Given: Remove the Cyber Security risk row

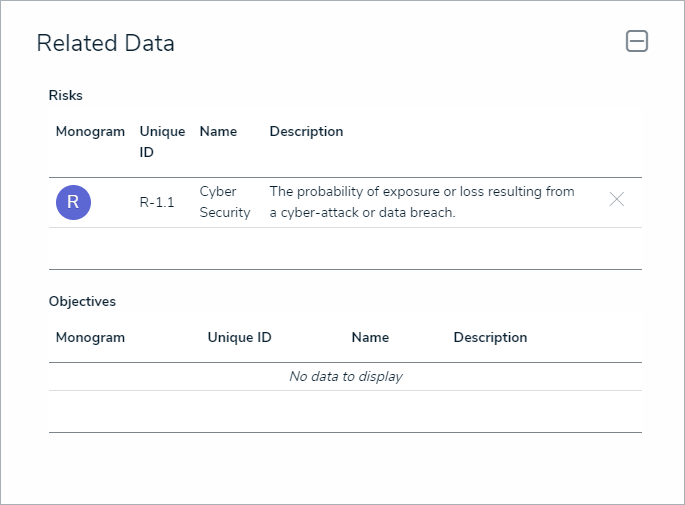Looking at the screenshot, I should 617,199.
